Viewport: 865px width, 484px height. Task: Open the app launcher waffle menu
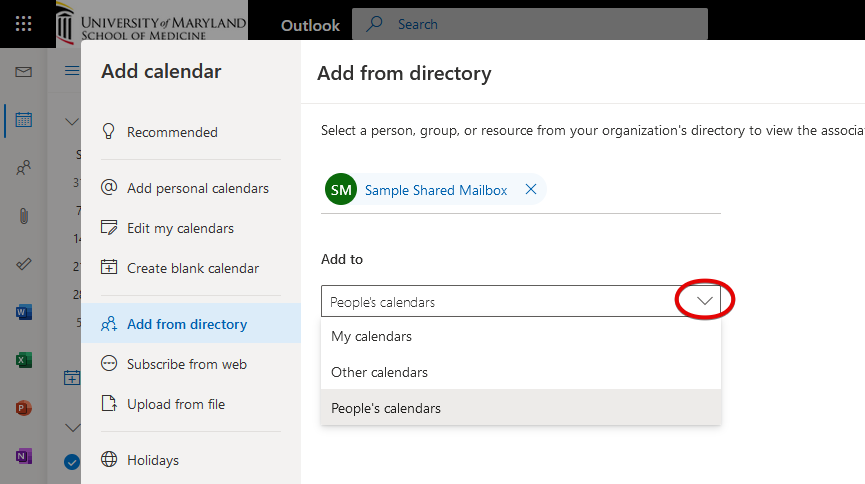click(23, 24)
